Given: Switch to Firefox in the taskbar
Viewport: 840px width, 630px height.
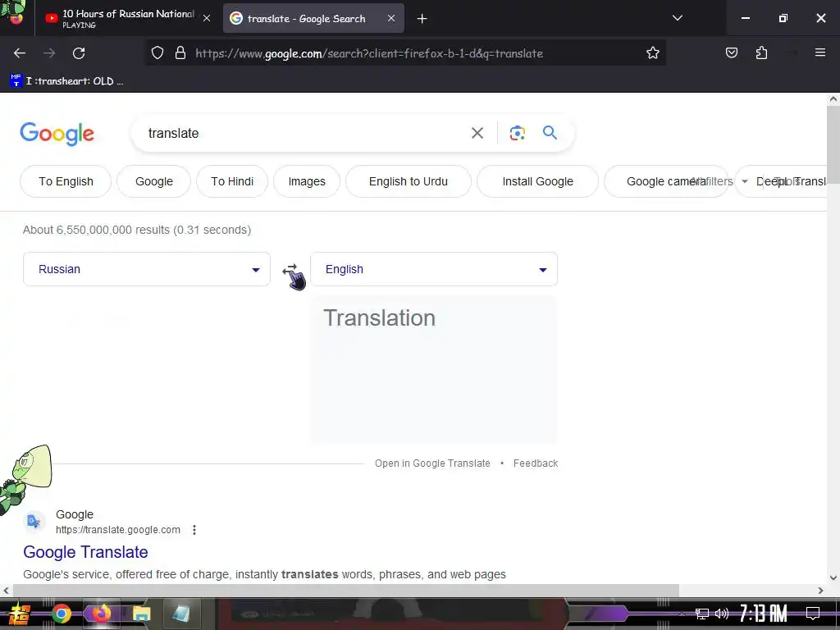Looking at the screenshot, I should click(101, 613).
